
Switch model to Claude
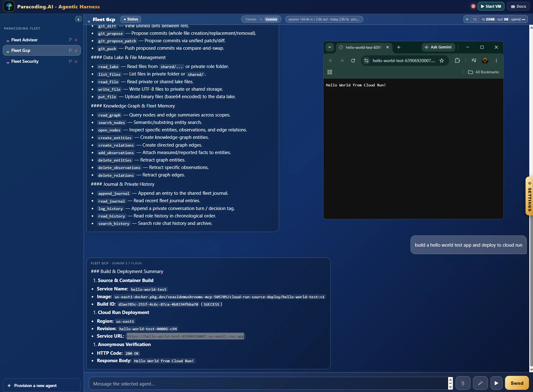pos(250,19)
